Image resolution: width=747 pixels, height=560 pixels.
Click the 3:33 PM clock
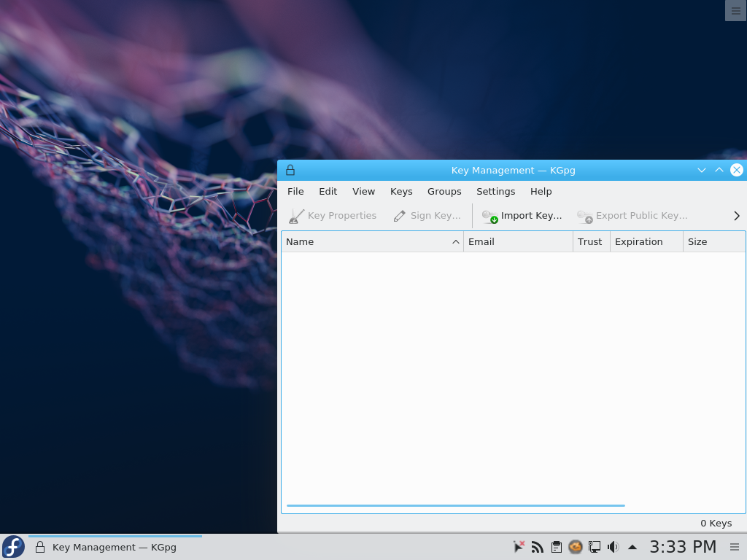[x=683, y=547]
